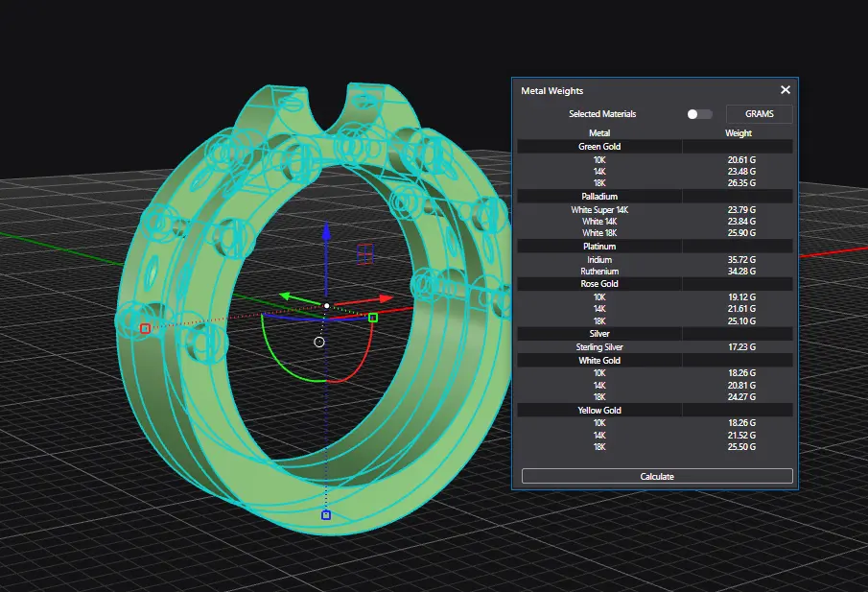Screen dimensions: 868x592
Task: Click the GRAMS unit button
Action: (760, 114)
